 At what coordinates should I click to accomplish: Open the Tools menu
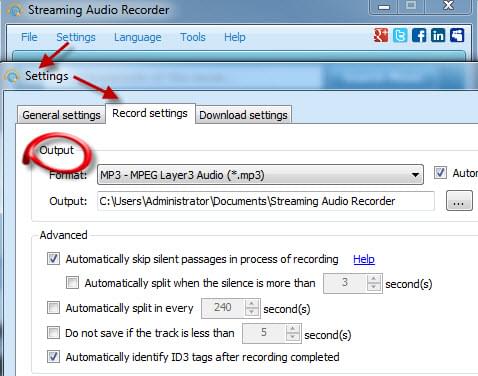(x=193, y=37)
